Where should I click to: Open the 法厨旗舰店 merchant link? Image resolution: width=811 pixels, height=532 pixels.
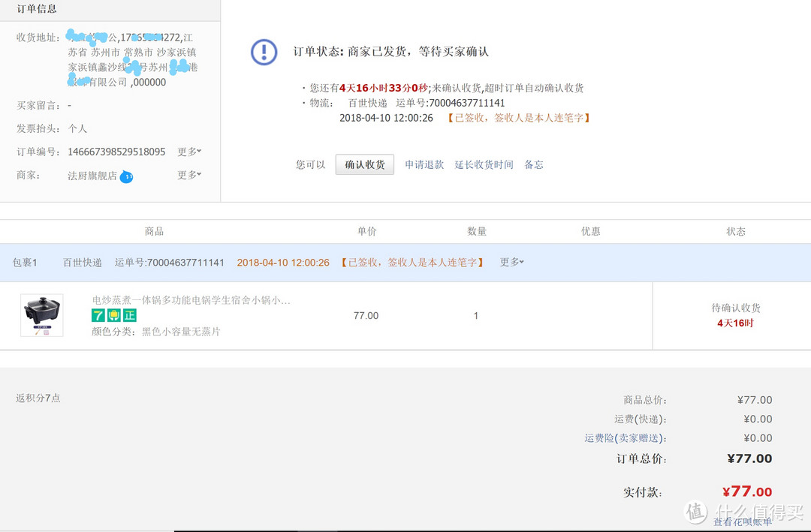(92, 176)
